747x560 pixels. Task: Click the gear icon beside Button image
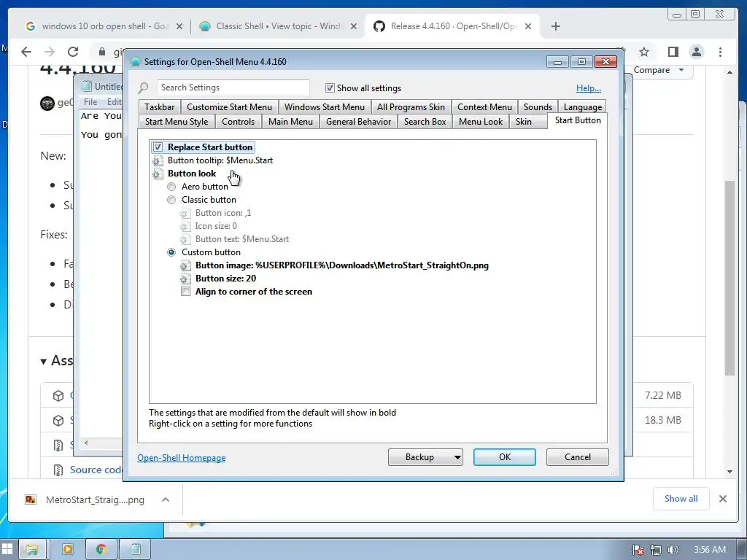pos(185,265)
